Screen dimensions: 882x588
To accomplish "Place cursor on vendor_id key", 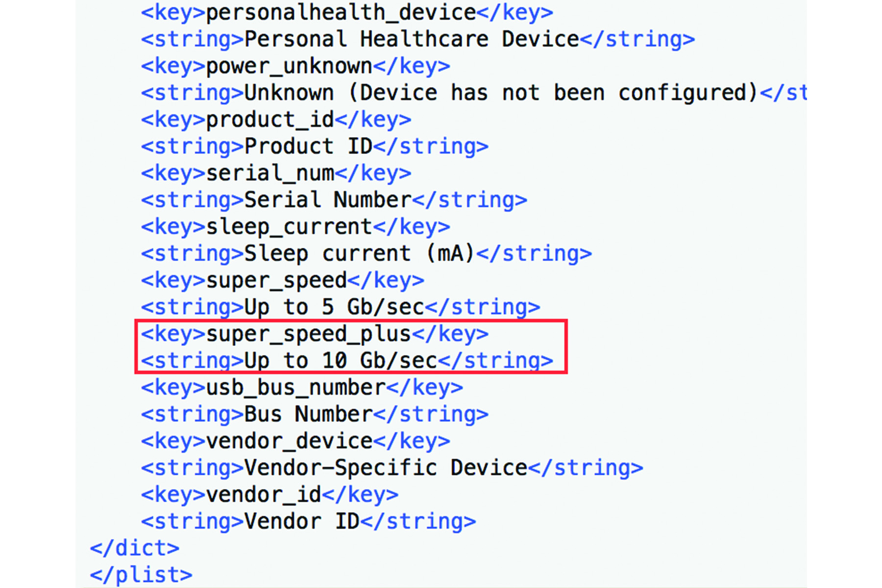I will (x=263, y=495).
